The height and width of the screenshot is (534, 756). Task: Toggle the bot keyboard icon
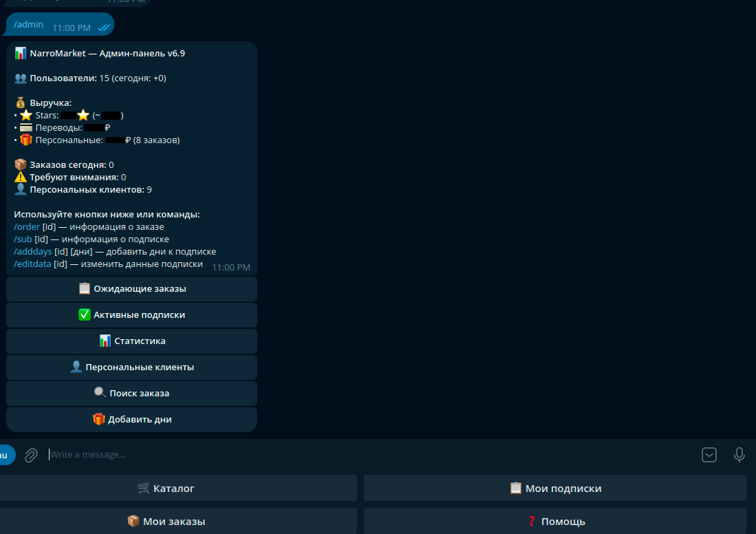coord(709,455)
